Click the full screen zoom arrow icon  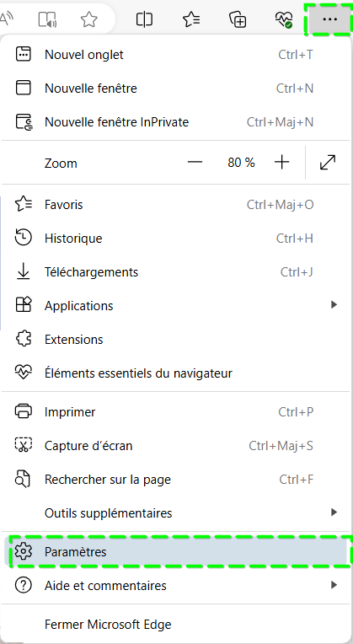point(328,163)
